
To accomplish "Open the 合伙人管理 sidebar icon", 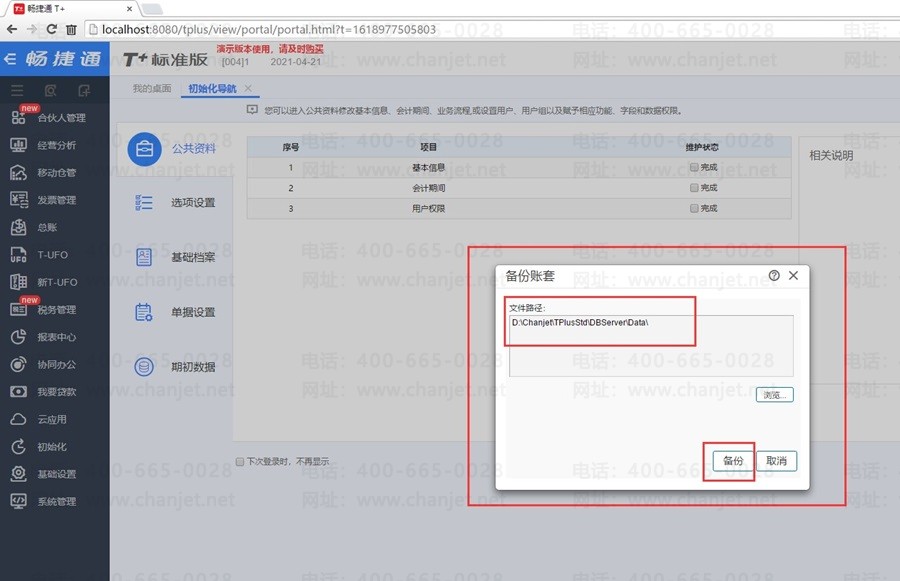I will [18, 117].
